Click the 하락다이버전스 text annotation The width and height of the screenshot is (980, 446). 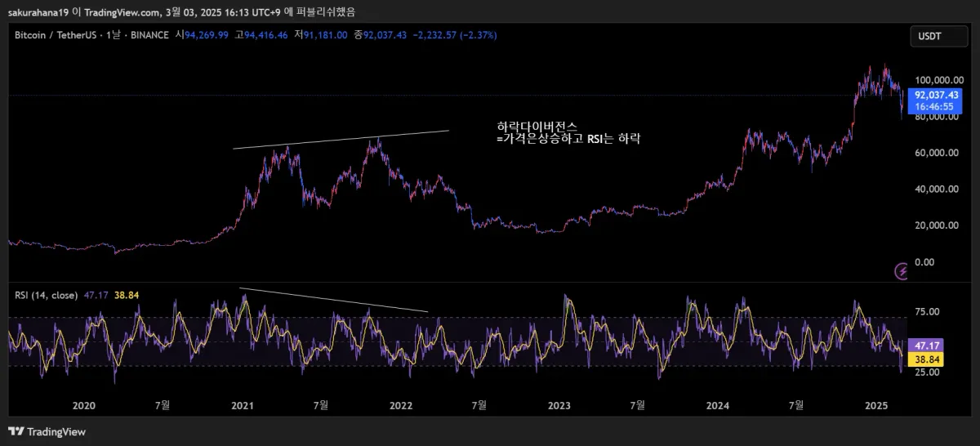[x=537, y=127]
